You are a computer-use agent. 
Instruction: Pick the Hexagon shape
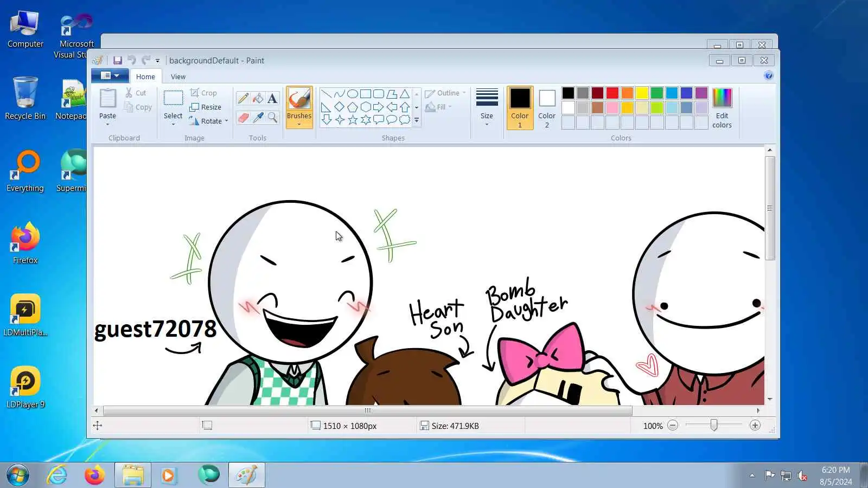[x=365, y=107]
